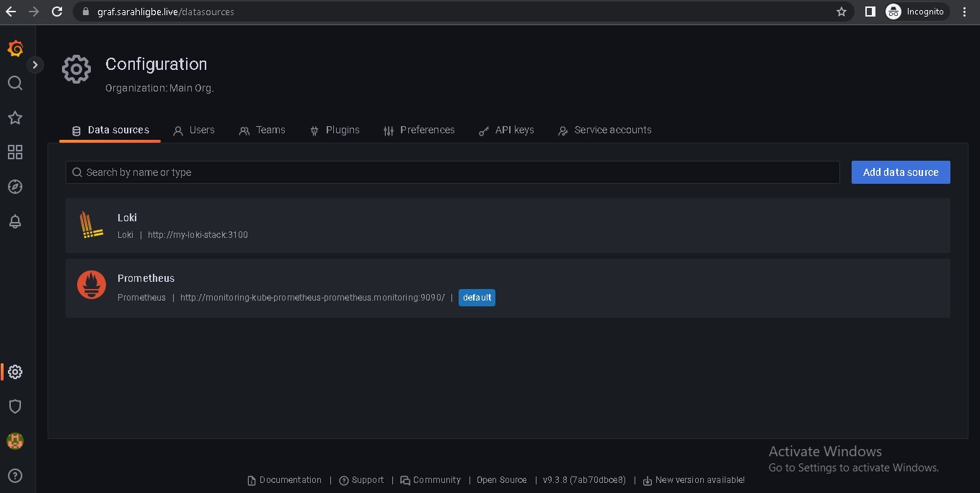Click the Prometheus monitoring URL text
The width and height of the screenshot is (980, 493).
(x=312, y=298)
